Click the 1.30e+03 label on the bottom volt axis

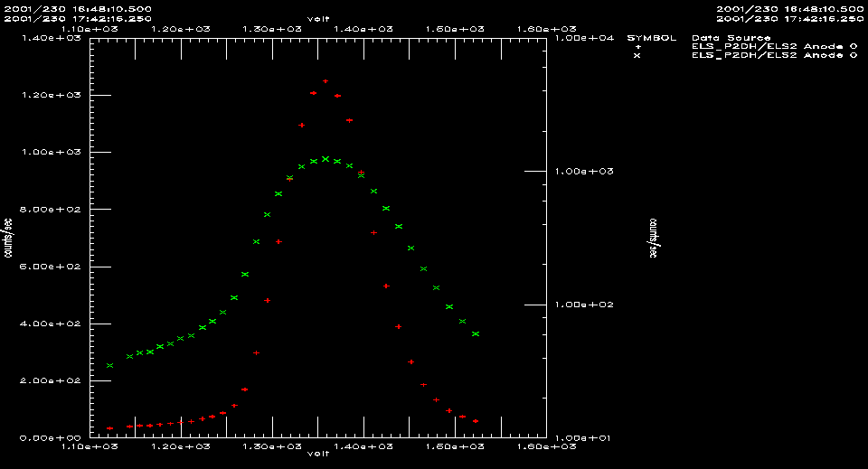tap(272, 446)
